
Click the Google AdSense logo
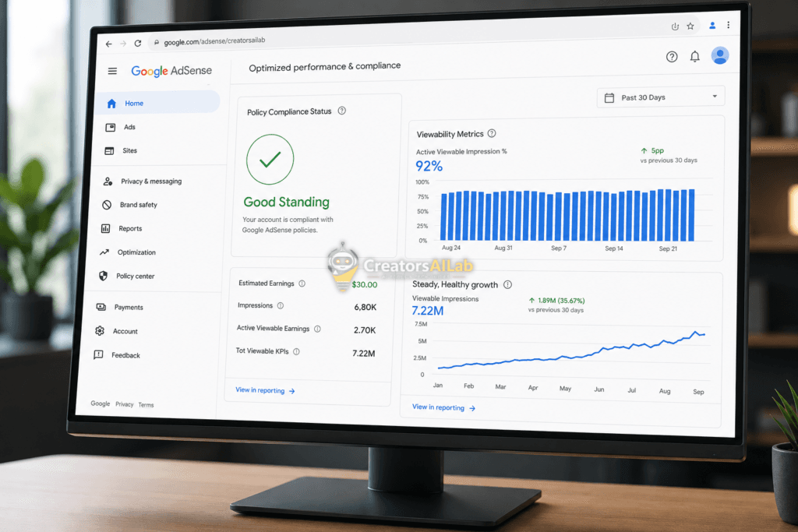point(171,71)
